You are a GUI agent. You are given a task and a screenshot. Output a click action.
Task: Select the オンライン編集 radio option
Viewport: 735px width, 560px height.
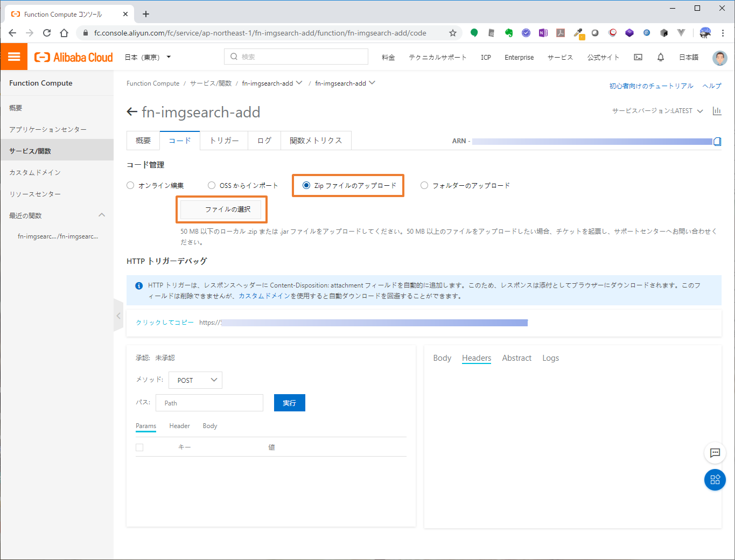click(130, 185)
